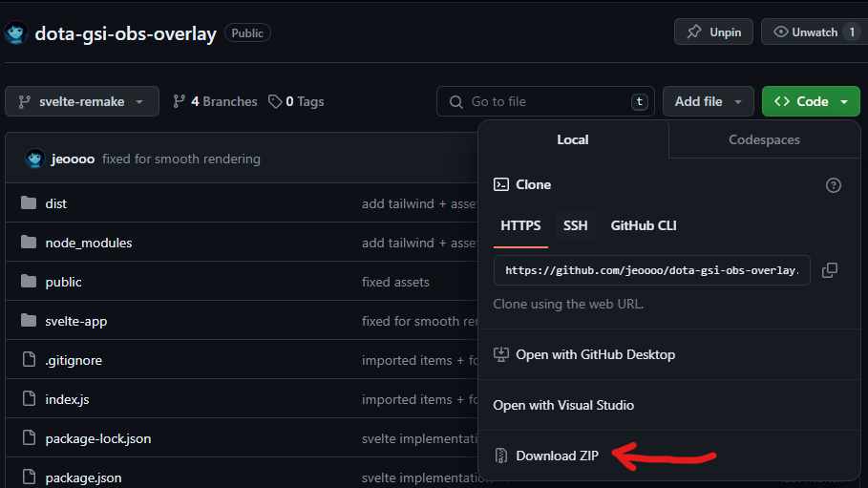The width and height of the screenshot is (868, 488).
Task: Click the Unpin repository button
Action: coord(713,32)
